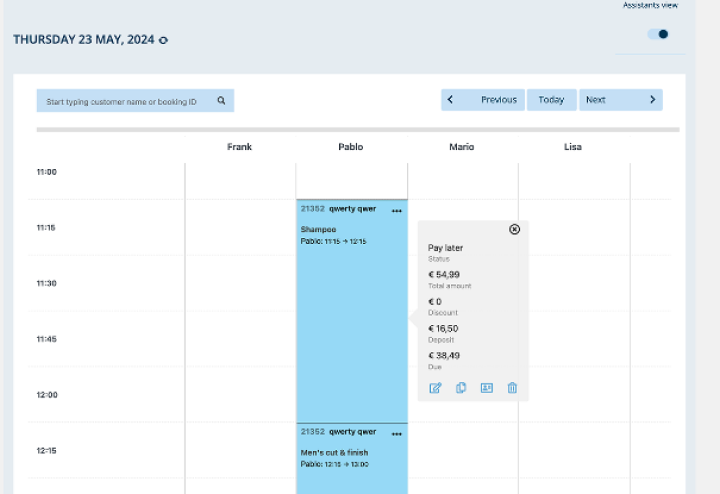This screenshot has height=494, width=720.
Task: Jump to Today
Action: coord(551,100)
